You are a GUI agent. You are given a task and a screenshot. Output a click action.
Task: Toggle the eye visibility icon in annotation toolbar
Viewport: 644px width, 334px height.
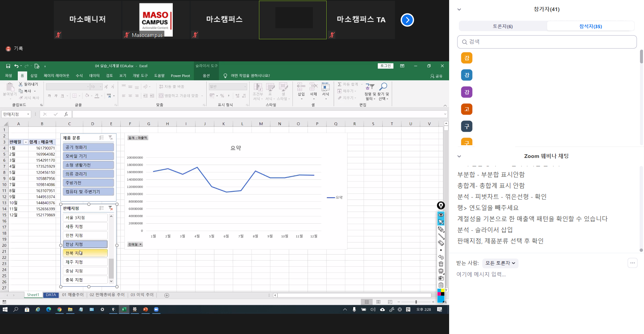pos(441,215)
